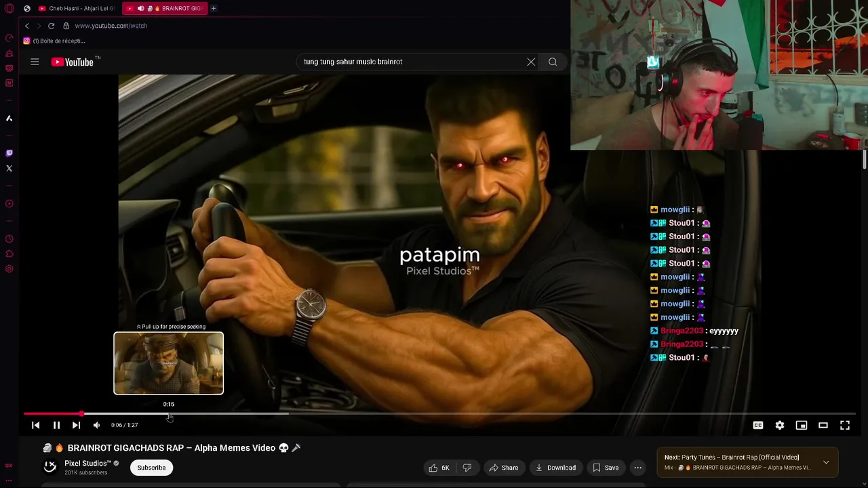This screenshot has width=868, height=488.
Task: Click the Download button
Action: click(555, 468)
